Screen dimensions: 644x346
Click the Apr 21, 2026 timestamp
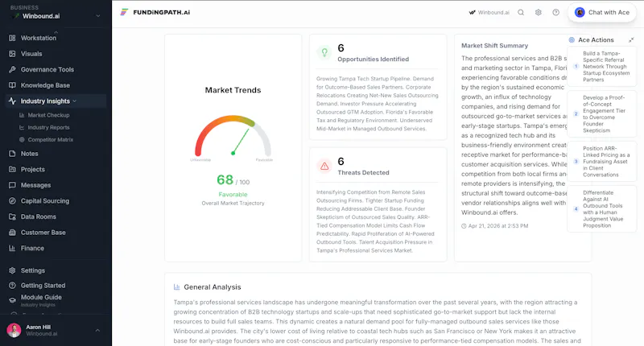[495, 226]
